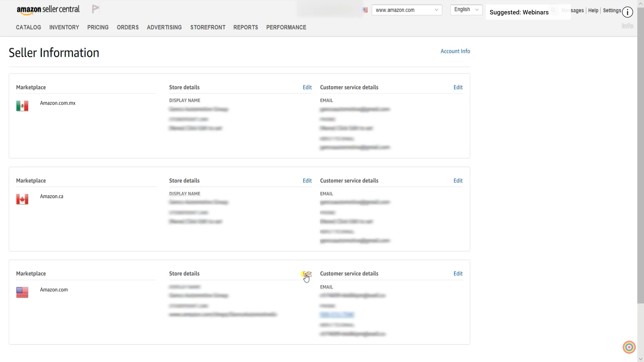The height and width of the screenshot is (362, 644).
Task: Open the PERFORMANCE menu
Action: click(x=286, y=27)
